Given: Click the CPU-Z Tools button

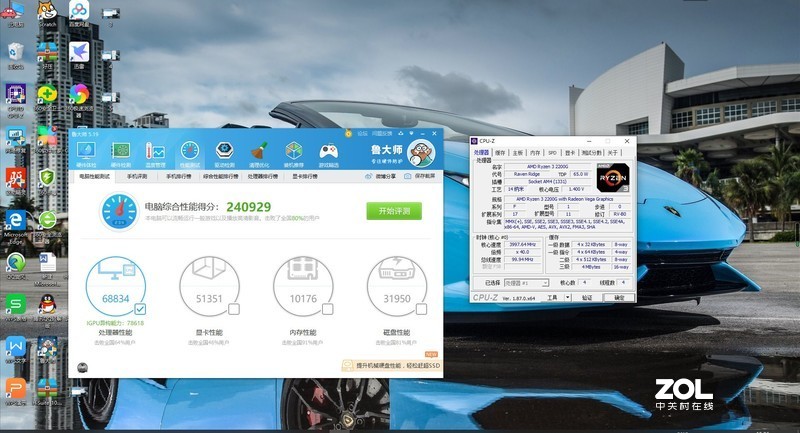Looking at the screenshot, I should [x=553, y=297].
